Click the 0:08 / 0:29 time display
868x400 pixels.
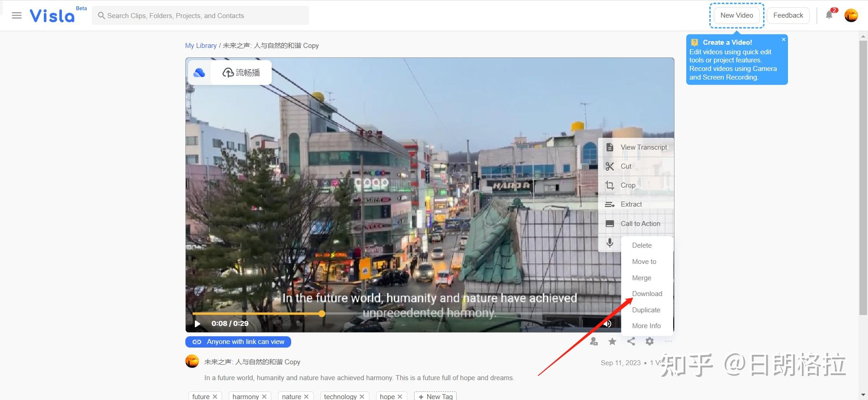click(x=230, y=324)
